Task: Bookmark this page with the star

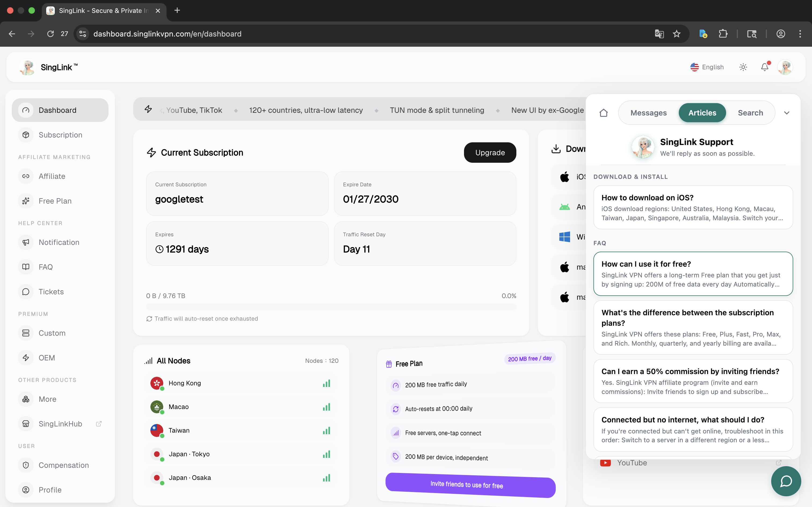Action: [677, 34]
